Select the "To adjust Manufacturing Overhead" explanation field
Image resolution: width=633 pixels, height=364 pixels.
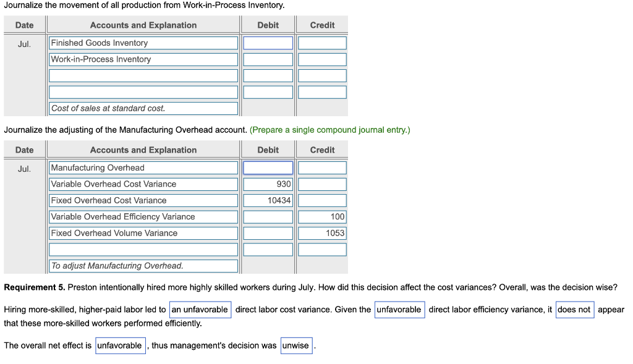pyautogui.click(x=143, y=265)
